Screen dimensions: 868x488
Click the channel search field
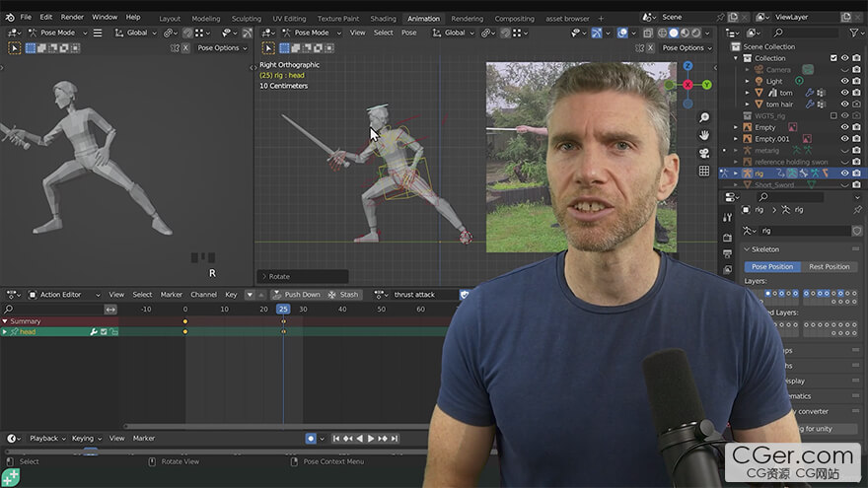click(52, 310)
